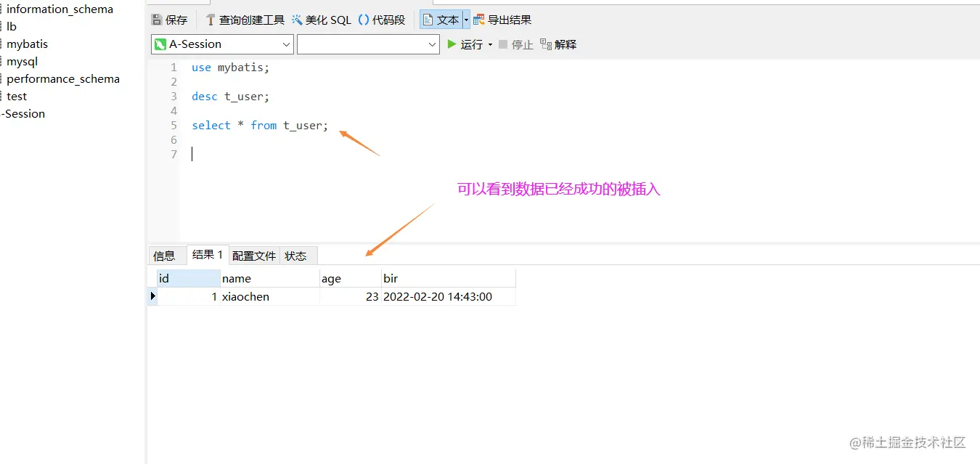Select information_schema in the database tree
Viewport: 980px width, 464px height.
point(60,9)
